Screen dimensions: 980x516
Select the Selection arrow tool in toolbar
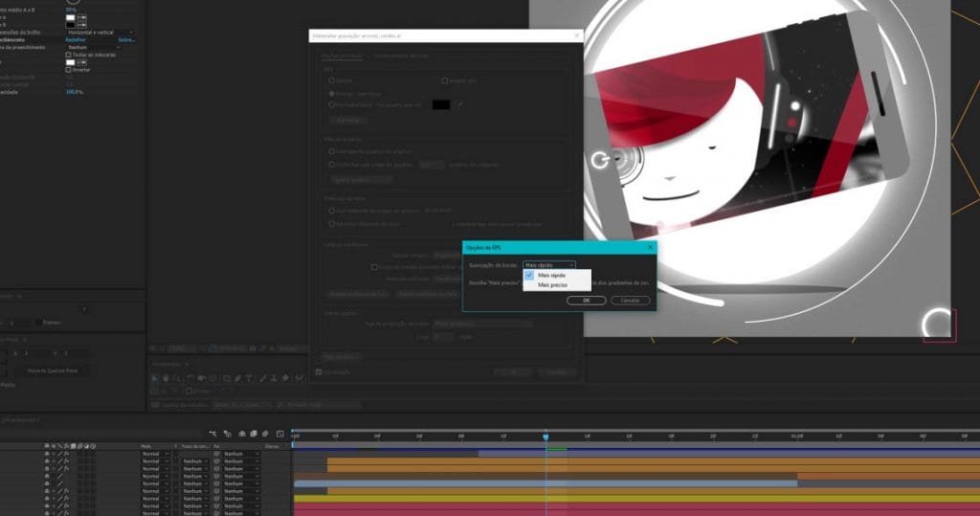pyautogui.click(x=156, y=378)
